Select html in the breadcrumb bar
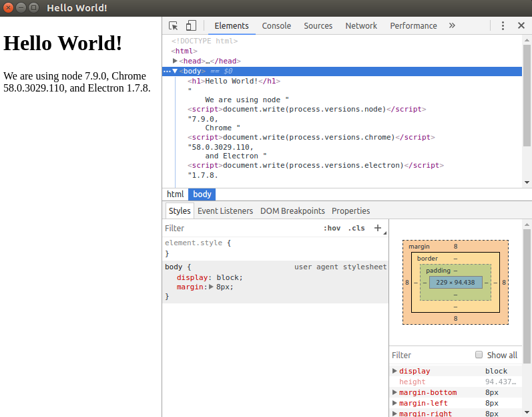 coord(175,194)
